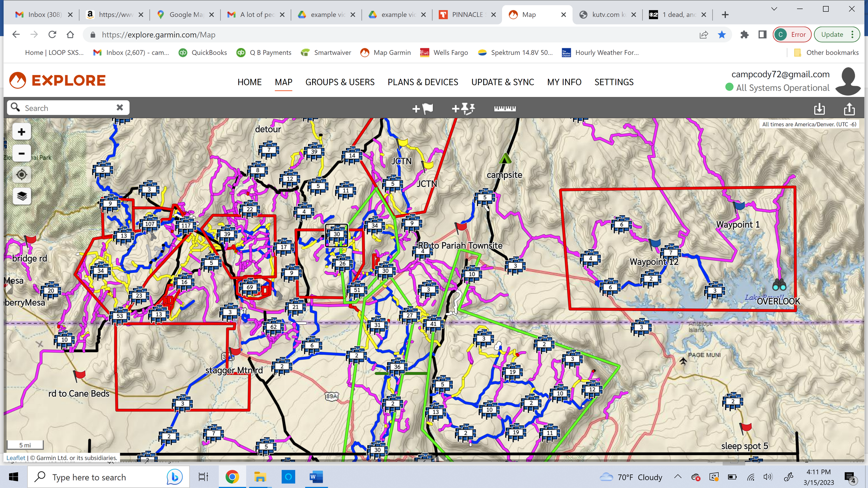Click the export share icon
The image size is (868, 488).
[849, 109]
